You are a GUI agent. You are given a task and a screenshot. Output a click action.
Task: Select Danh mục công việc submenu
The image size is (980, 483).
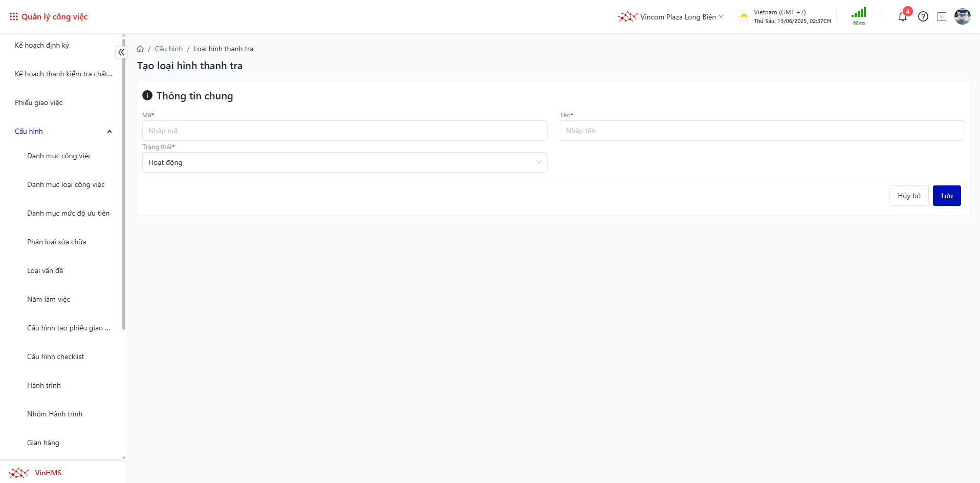59,156
